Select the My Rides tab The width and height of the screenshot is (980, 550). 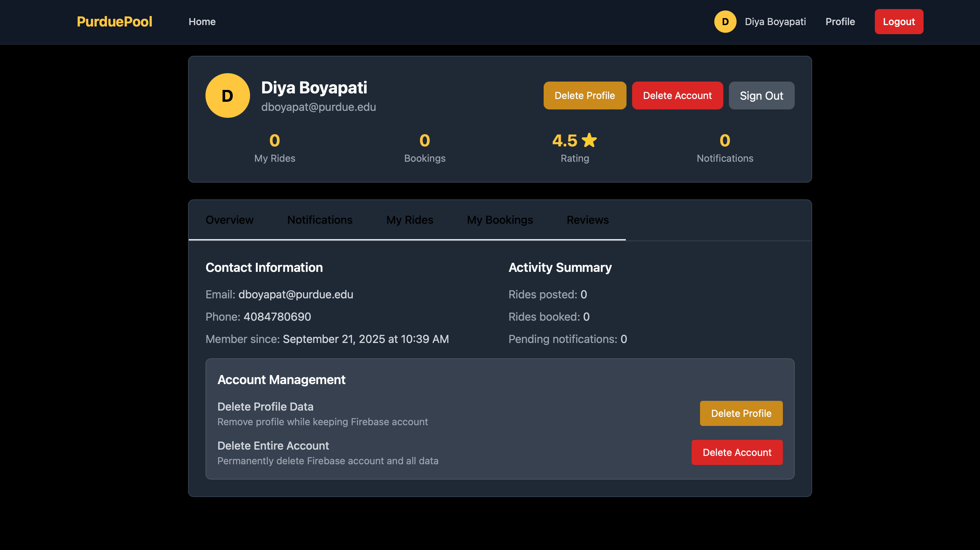pos(410,220)
